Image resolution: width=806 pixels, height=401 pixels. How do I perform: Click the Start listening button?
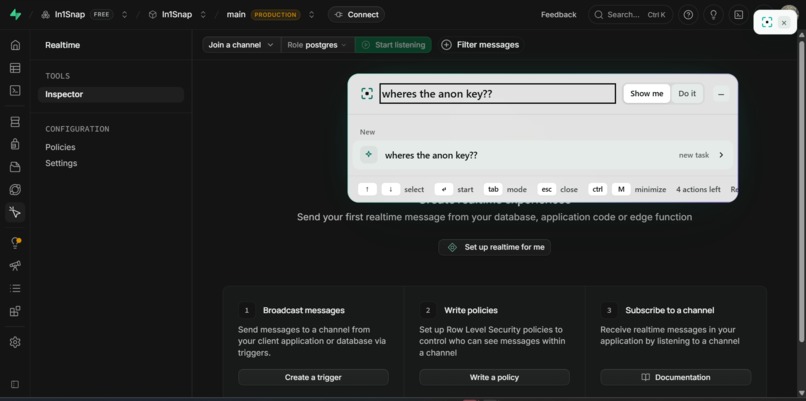click(393, 45)
